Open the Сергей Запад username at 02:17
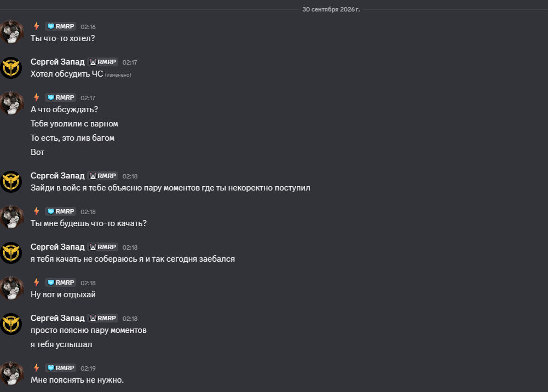The image size is (548, 392). click(57, 62)
